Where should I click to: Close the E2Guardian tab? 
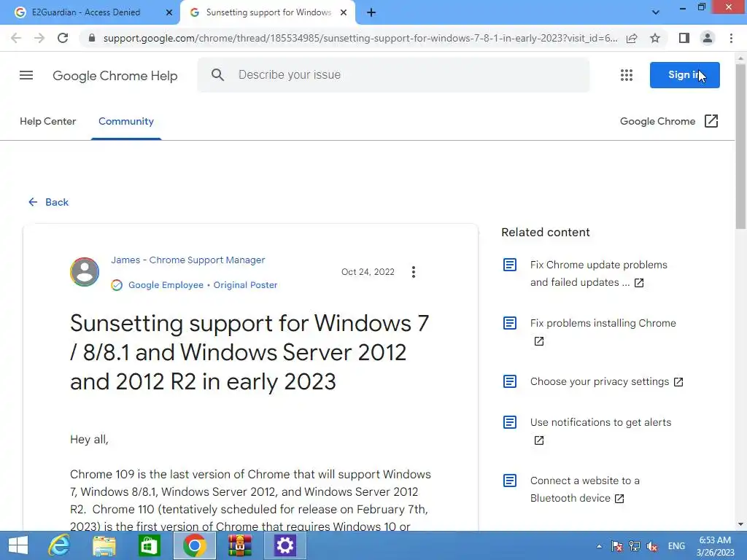169,12
